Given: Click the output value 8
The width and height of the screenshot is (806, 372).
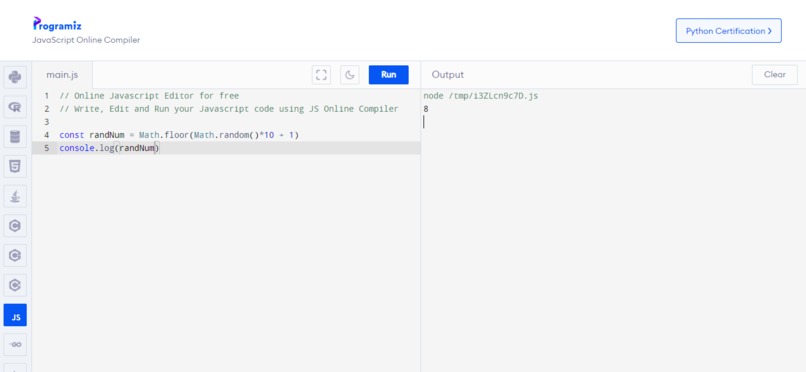Looking at the screenshot, I should click(426, 109).
